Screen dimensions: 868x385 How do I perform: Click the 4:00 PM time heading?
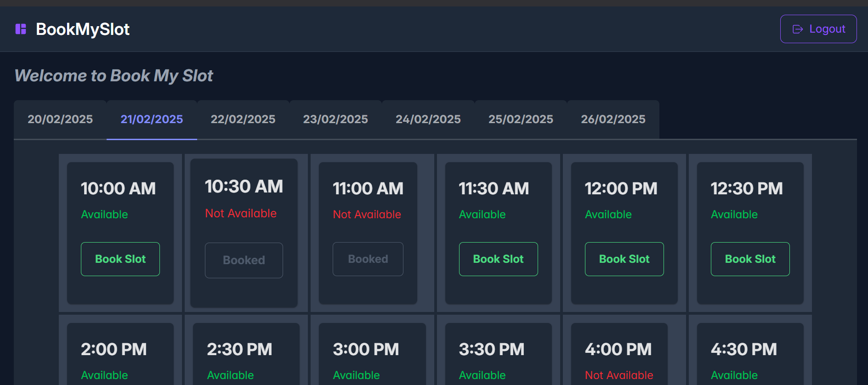[x=618, y=349]
